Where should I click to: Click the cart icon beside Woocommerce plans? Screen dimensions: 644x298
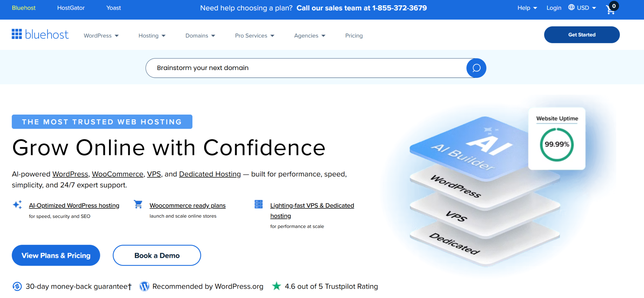coord(138,204)
